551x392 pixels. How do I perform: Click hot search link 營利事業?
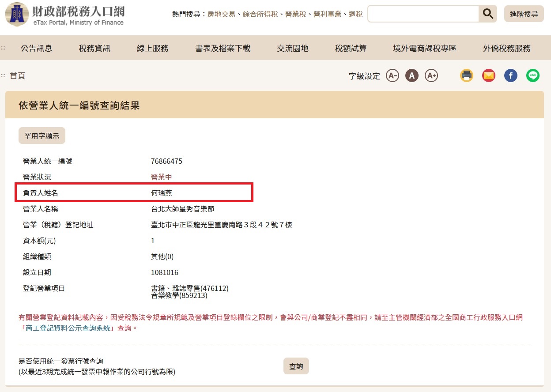(327, 14)
